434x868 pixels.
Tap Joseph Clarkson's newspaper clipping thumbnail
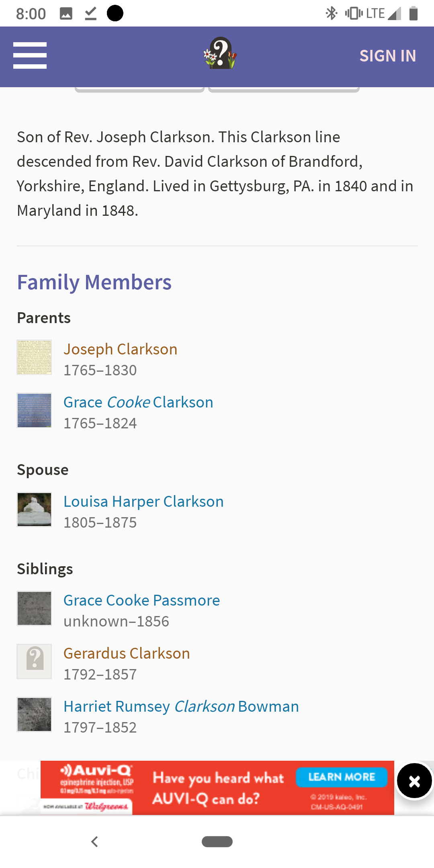point(34,357)
